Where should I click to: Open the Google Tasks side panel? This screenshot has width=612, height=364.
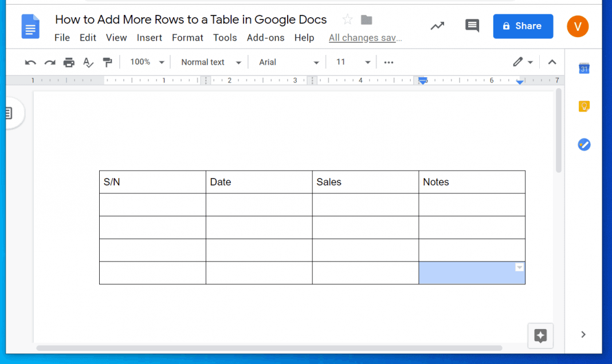coord(584,144)
